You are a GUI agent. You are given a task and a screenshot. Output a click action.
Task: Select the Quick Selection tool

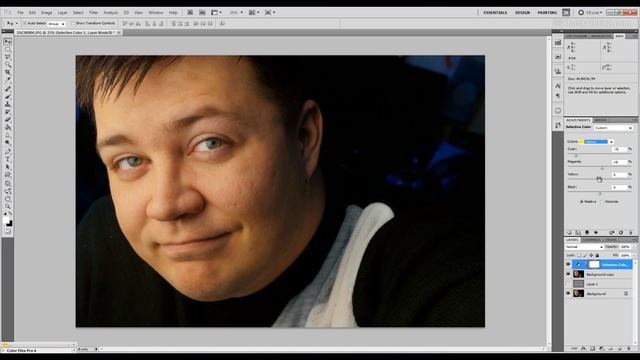(x=7, y=65)
